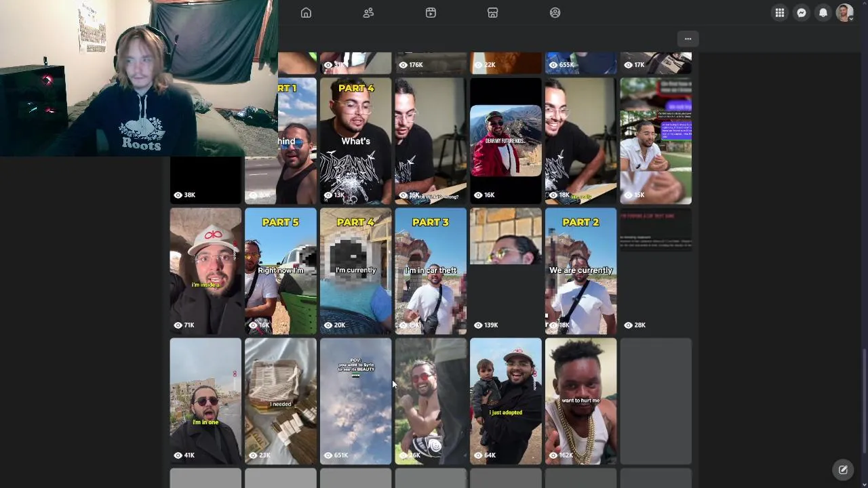
Task: Open the top-row reel with 22K views
Action: coord(505,63)
